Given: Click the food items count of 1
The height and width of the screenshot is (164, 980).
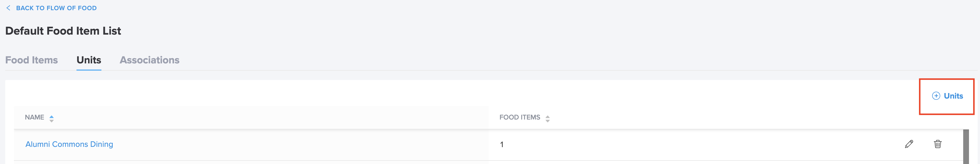Looking at the screenshot, I should click(502, 145).
